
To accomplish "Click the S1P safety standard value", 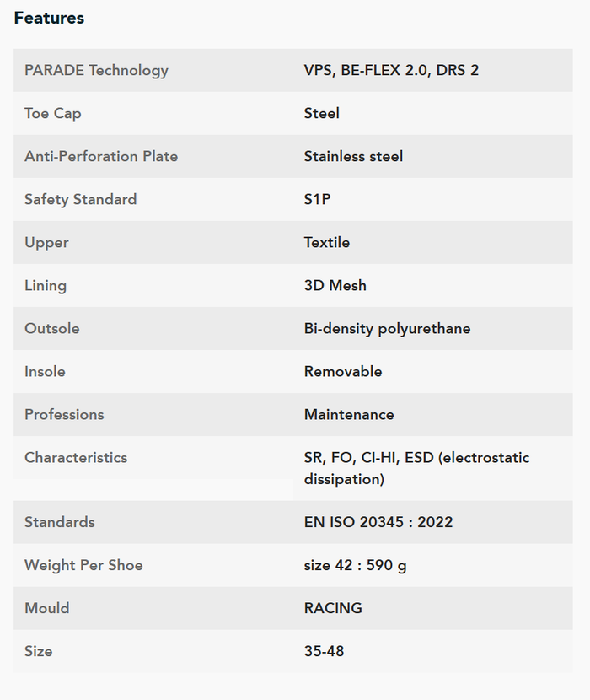I will click(x=317, y=199).
